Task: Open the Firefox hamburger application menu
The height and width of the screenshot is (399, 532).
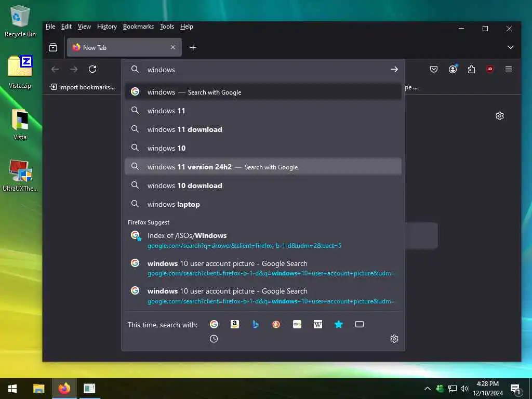Action: [508, 69]
